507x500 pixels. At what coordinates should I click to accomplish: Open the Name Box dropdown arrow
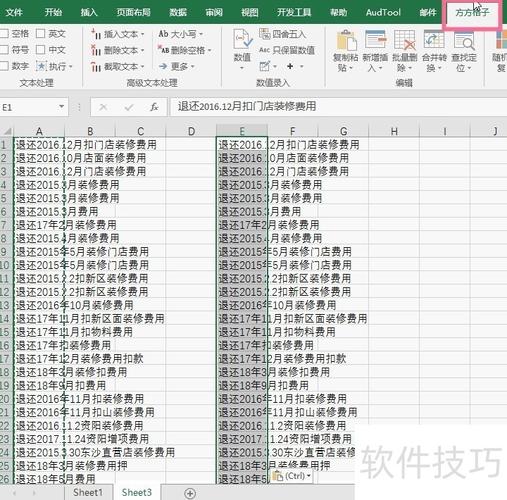[x=61, y=107]
